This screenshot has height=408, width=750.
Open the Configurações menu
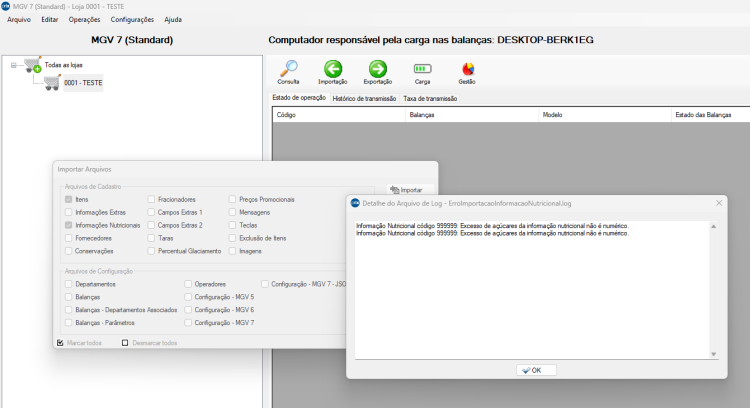(x=132, y=20)
